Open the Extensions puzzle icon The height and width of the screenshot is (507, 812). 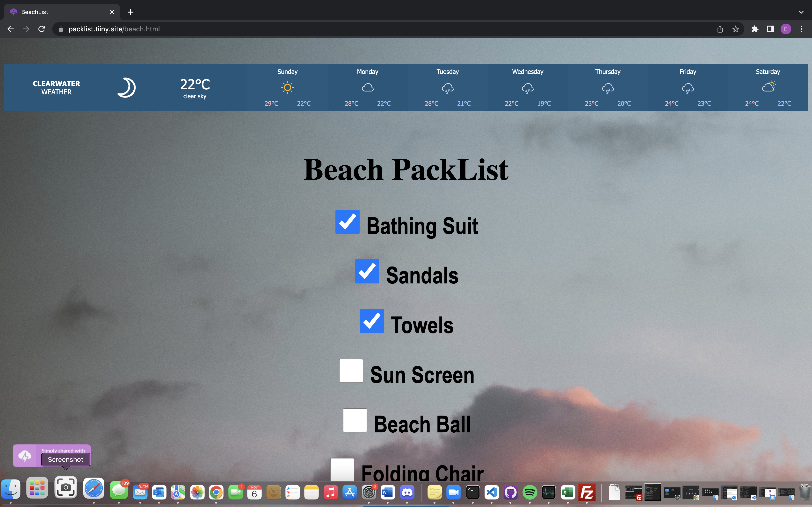pos(755,29)
